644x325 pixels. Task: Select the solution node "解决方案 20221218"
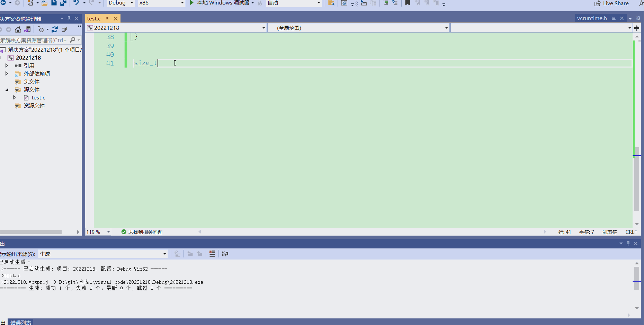(44, 50)
